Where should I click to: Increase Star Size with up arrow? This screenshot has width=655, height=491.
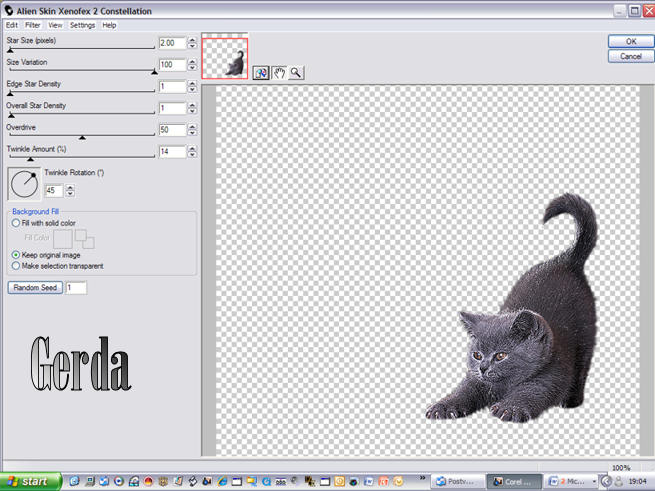pos(192,40)
